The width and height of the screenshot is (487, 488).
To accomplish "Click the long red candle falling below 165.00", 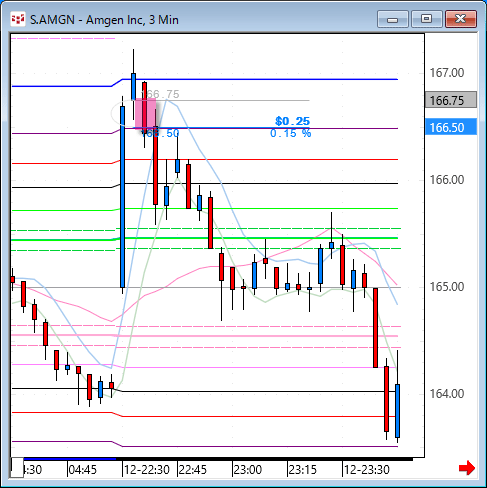I will click(375, 328).
